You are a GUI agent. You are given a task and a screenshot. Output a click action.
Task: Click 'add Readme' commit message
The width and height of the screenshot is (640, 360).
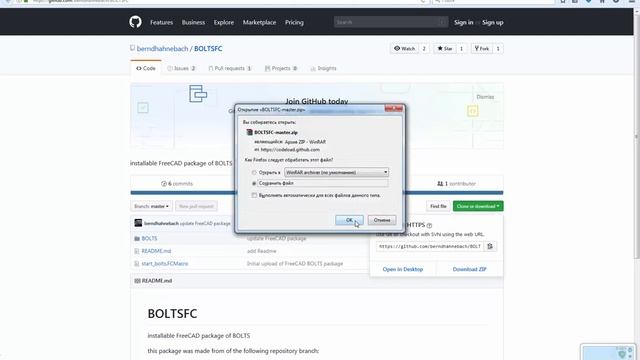[262, 251]
